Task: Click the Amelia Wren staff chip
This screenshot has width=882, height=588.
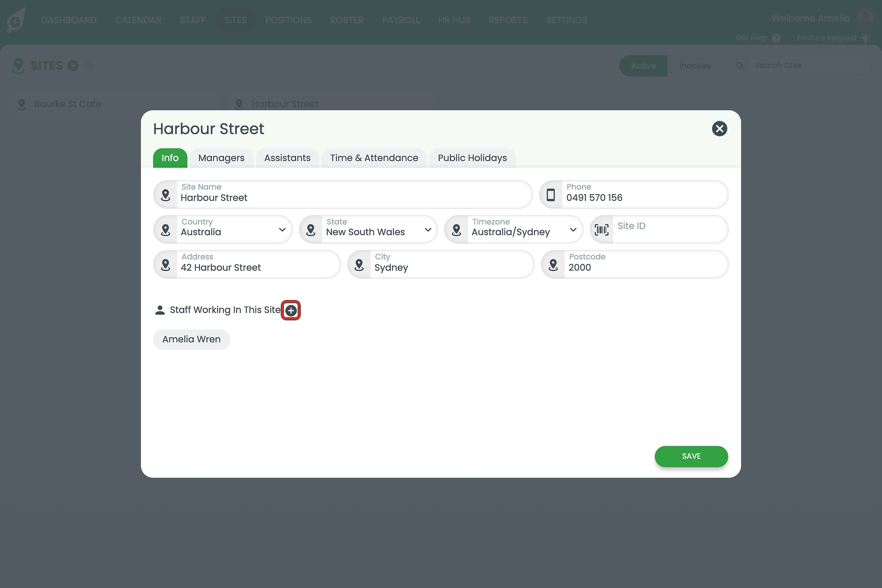Action: pyautogui.click(x=192, y=339)
